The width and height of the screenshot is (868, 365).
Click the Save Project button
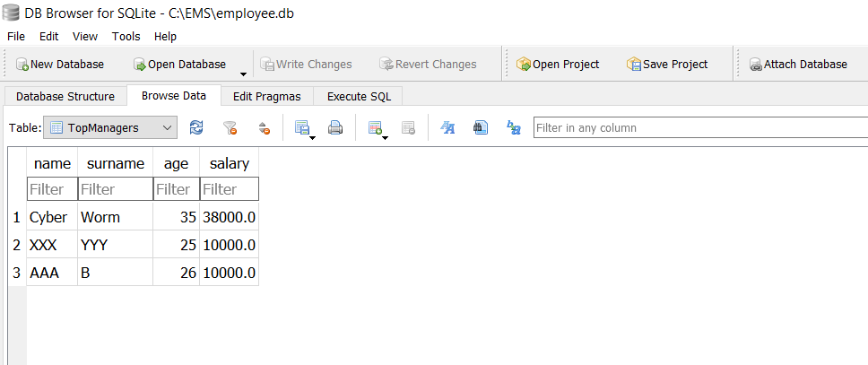(x=667, y=65)
